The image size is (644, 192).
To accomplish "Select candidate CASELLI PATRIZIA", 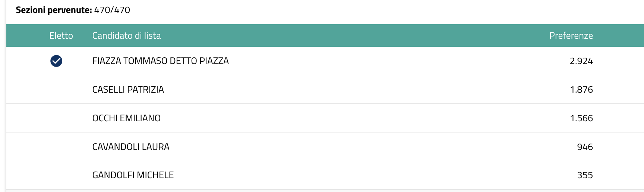I will coord(128,90).
